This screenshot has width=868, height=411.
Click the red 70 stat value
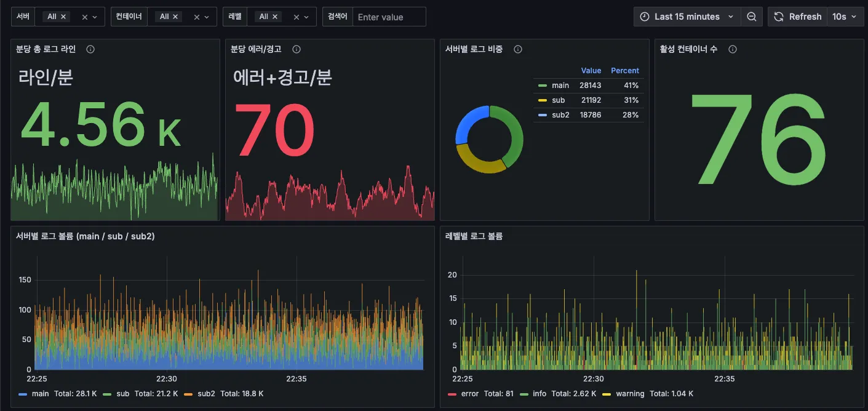[274, 130]
